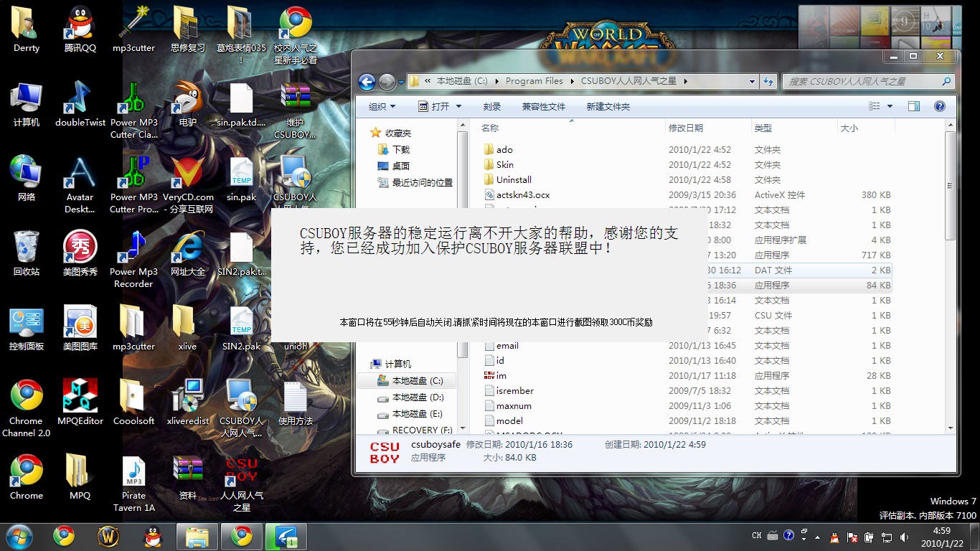The height and width of the screenshot is (551, 980).
Task: Toggle the Explorer preview pane icon
Action: (x=913, y=106)
